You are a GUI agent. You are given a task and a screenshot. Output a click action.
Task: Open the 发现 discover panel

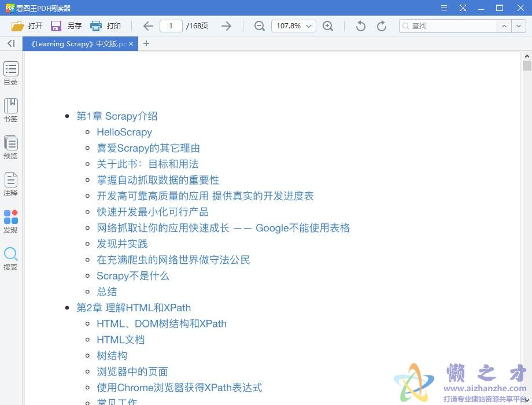(11, 222)
